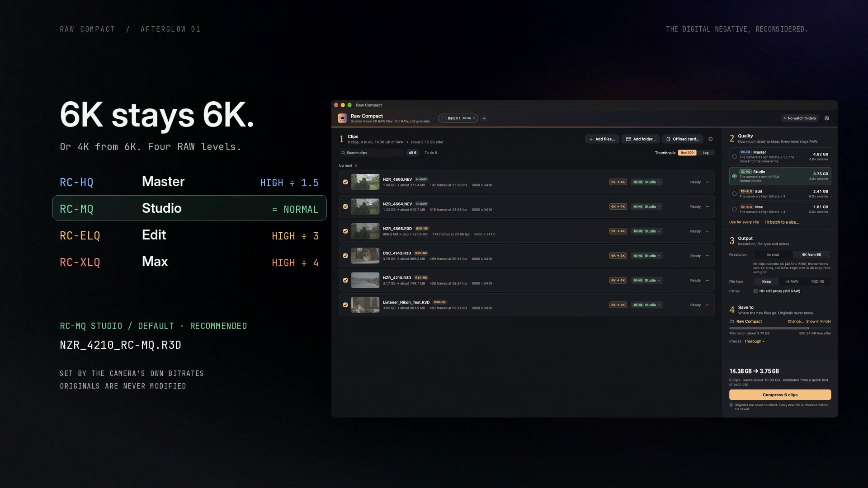Click the Offload card... button
Image resolution: width=868 pixels, height=488 pixels.
pos(683,139)
